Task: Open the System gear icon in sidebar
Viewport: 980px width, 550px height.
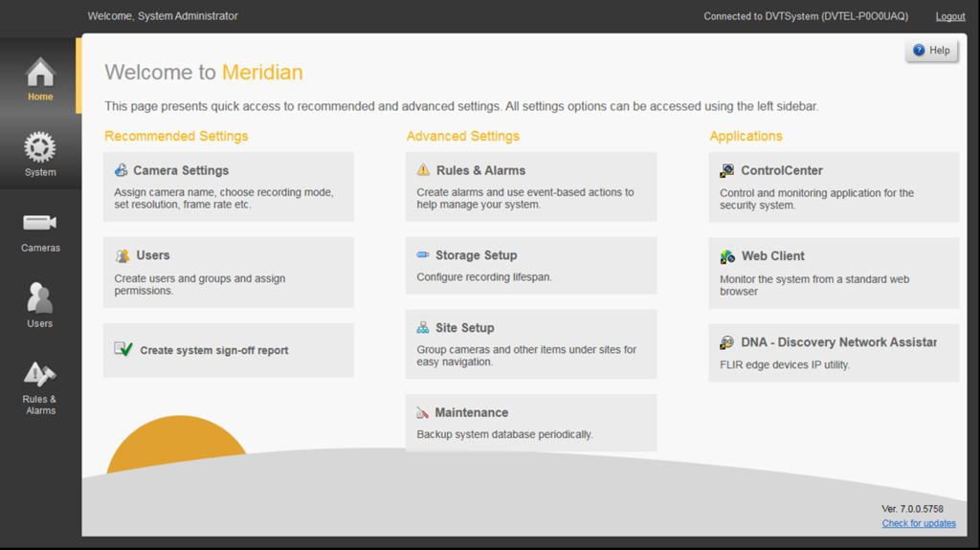Action: click(x=40, y=147)
